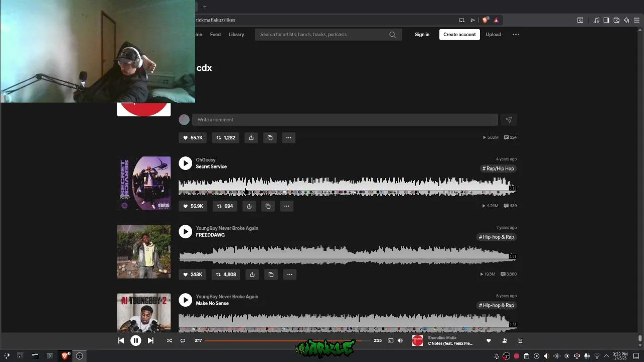The image size is (644, 362).
Task: Send the comment with arrow icon
Action: pos(508,120)
